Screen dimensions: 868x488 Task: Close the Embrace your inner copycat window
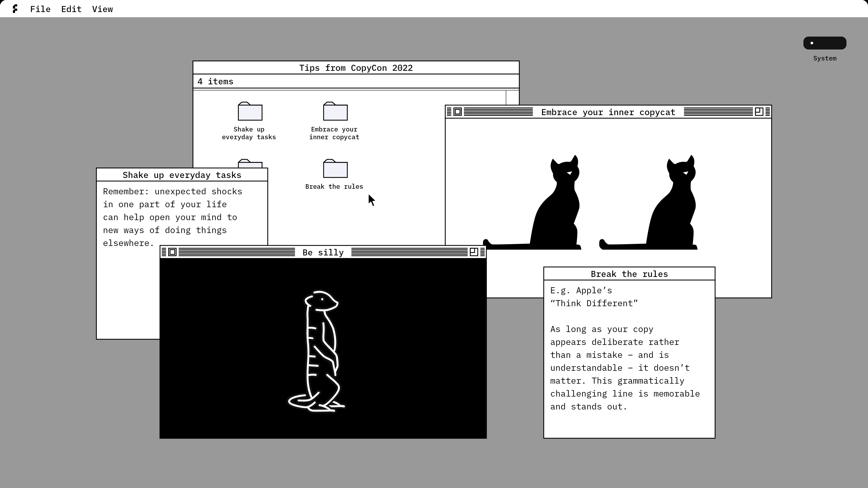click(x=457, y=112)
